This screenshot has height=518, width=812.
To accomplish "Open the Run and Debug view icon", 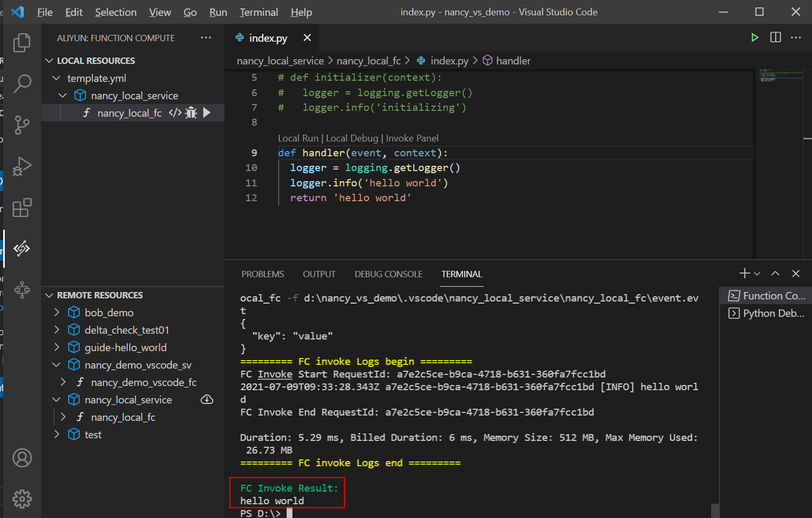I will (x=22, y=166).
